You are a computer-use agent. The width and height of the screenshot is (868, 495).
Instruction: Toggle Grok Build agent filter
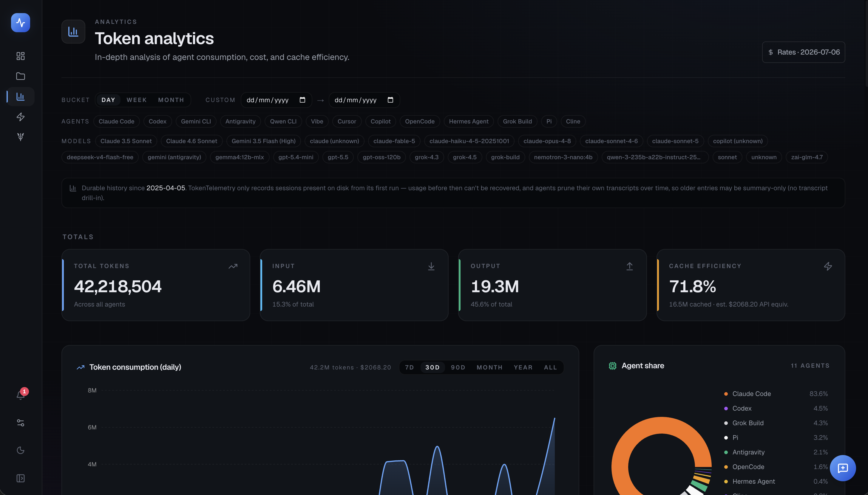click(517, 121)
